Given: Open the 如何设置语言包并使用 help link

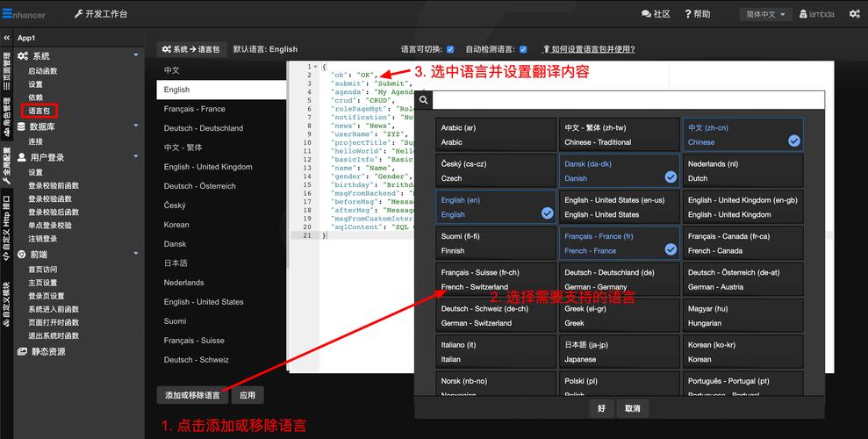Looking at the screenshot, I should click(588, 49).
